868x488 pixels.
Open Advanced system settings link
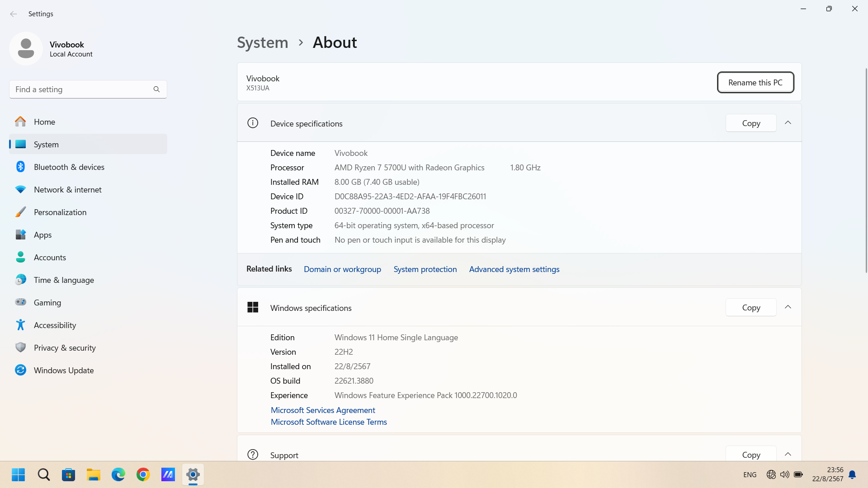coord(514,269)
